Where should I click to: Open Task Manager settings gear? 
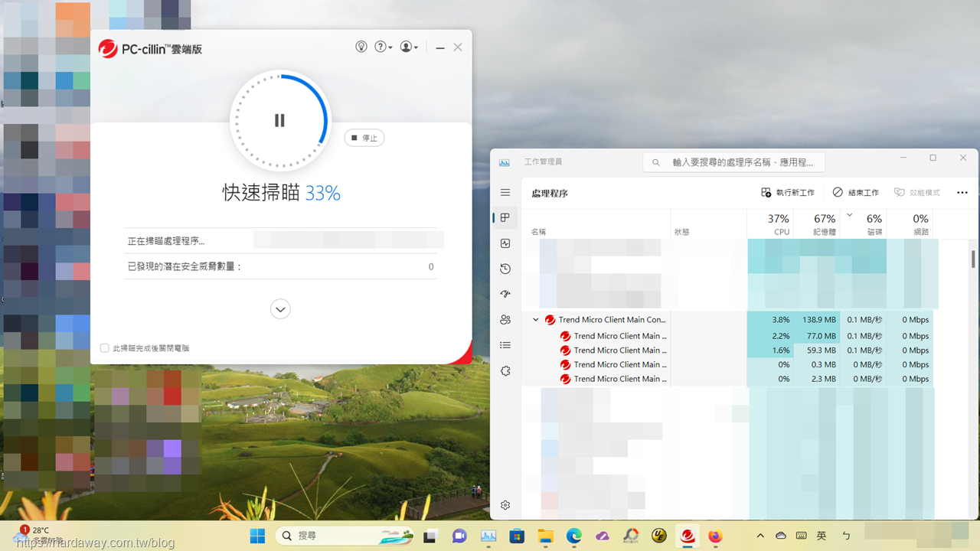tap(505, 505)
